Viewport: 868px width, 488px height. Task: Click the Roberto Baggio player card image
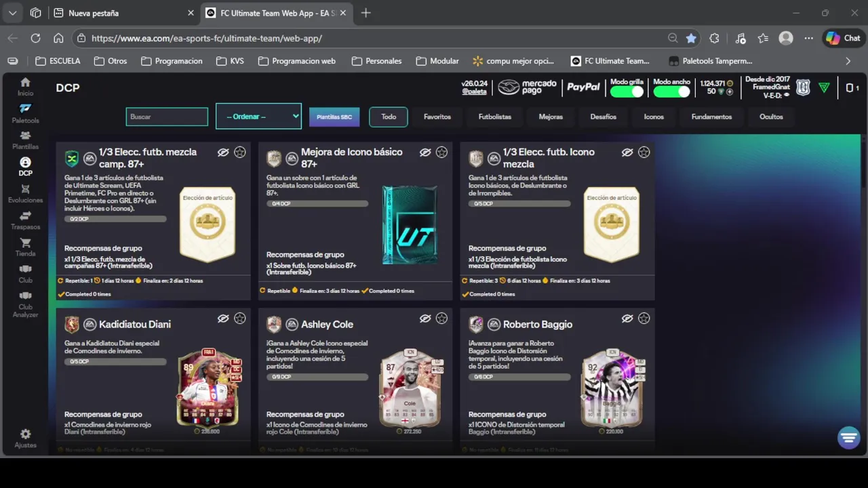612,388
